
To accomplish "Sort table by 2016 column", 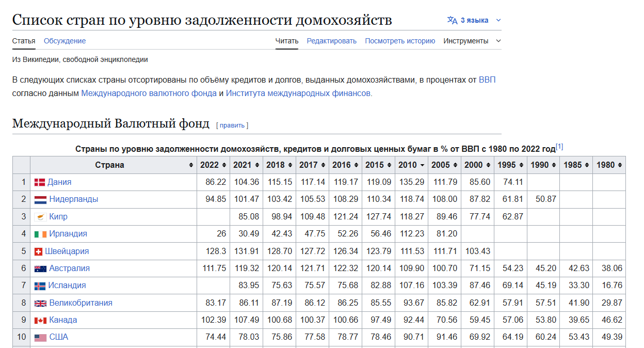I will click(345, 165).
